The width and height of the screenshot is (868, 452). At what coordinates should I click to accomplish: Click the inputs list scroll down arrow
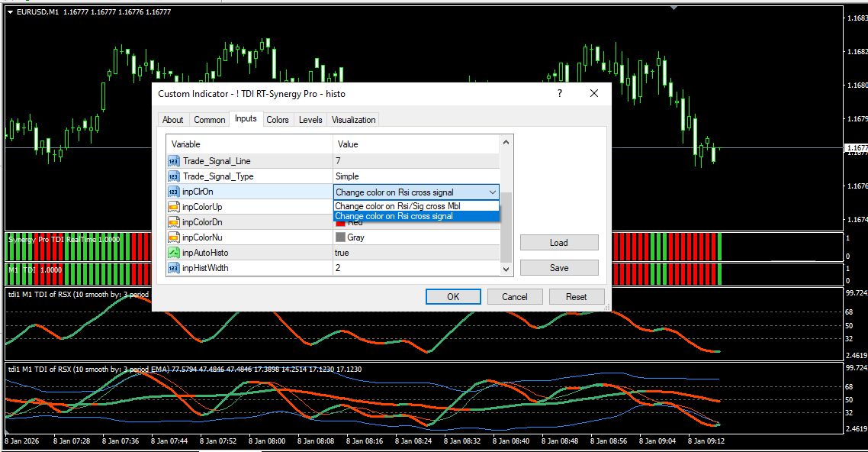[506, 269]
